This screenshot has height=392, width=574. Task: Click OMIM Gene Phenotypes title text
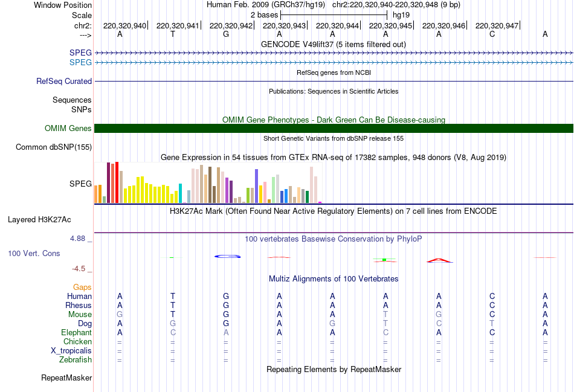pyautogui.click(x=334, y=120)
